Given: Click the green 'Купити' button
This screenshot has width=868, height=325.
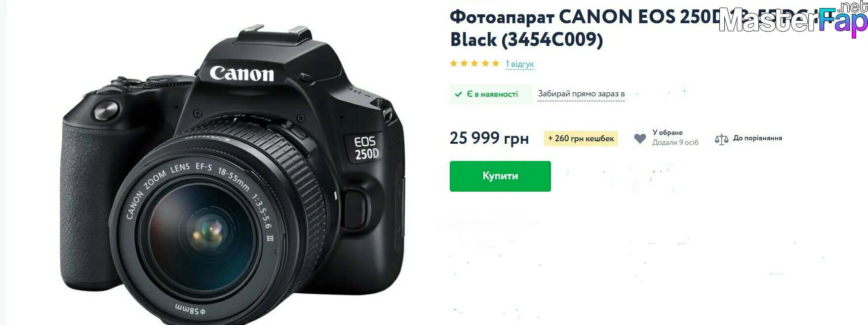Looking at the screenshot, I should tap(500, 176).
